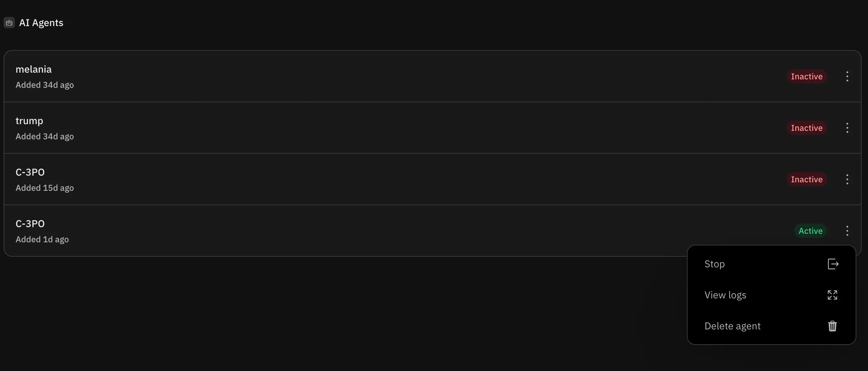Image resolution: width=868 pixels, height=371 pixels.
Task: Open the three-dot menu for trump
Action: tap(847, 128)
